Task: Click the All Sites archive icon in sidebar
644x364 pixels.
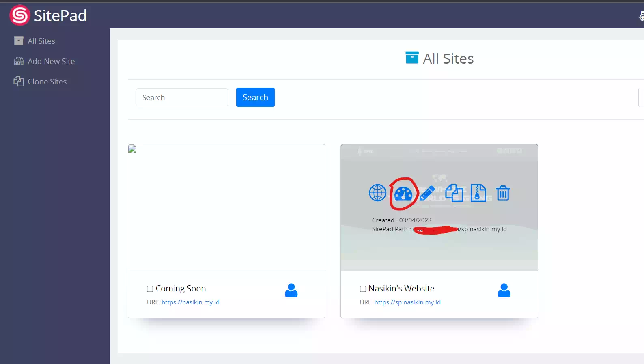Action: pyautogui.click(x=19, y=41)
